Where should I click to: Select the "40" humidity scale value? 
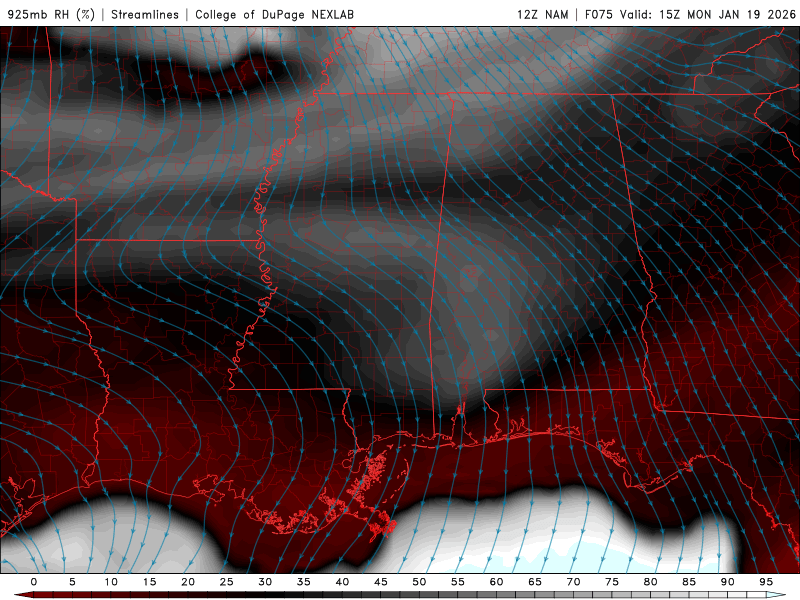[342, 582]
